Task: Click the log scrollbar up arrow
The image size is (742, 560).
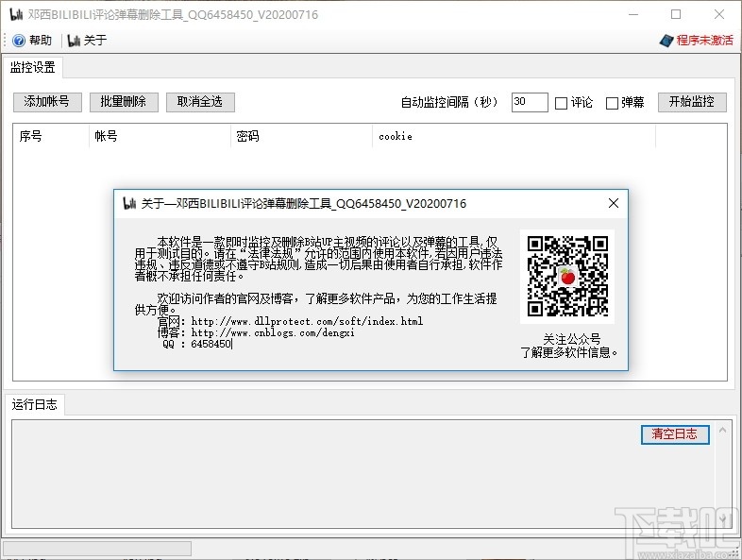Action: tap(722, 431)
